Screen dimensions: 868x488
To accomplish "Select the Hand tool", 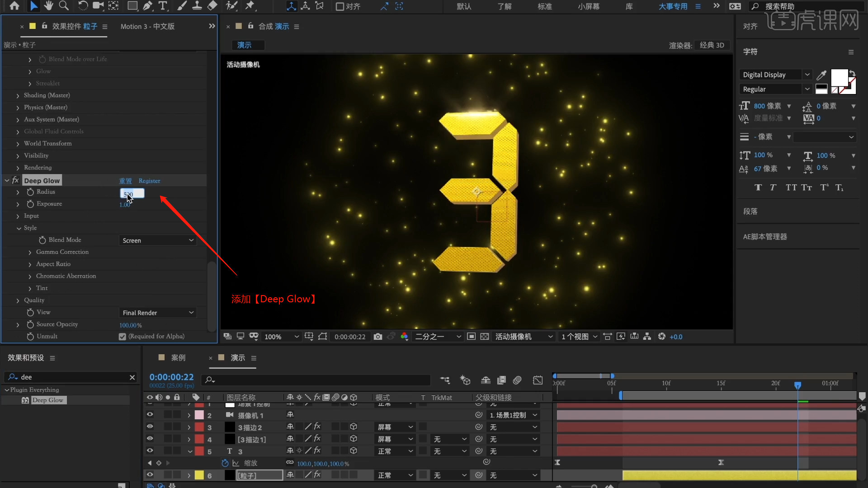I will point(48,6).
